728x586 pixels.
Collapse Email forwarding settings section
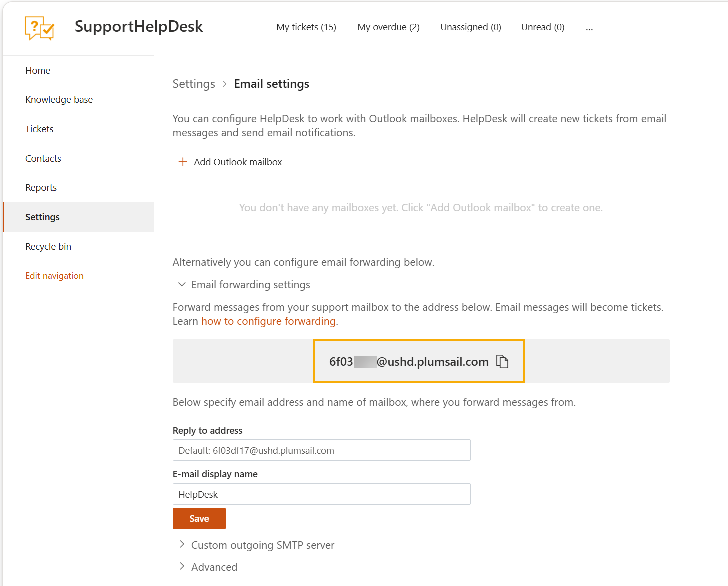[182, 284]
